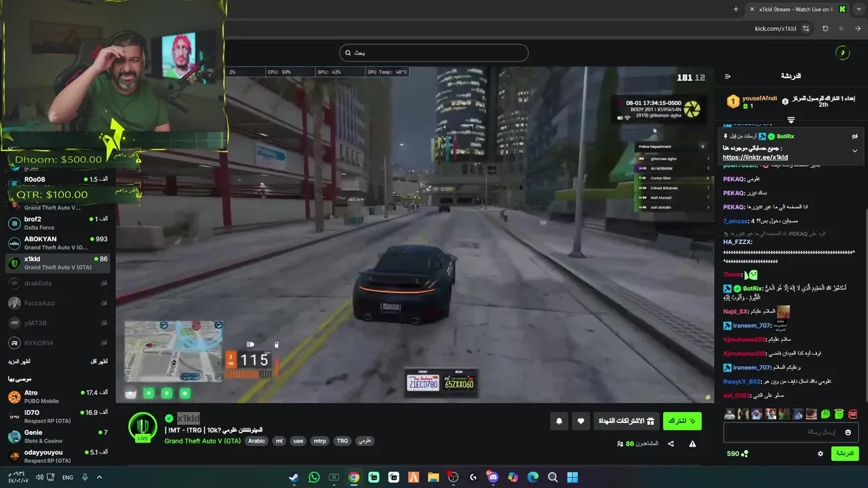Click the yousefAfndi top gifter name
868x488 pixels.
tap(759, 98)
